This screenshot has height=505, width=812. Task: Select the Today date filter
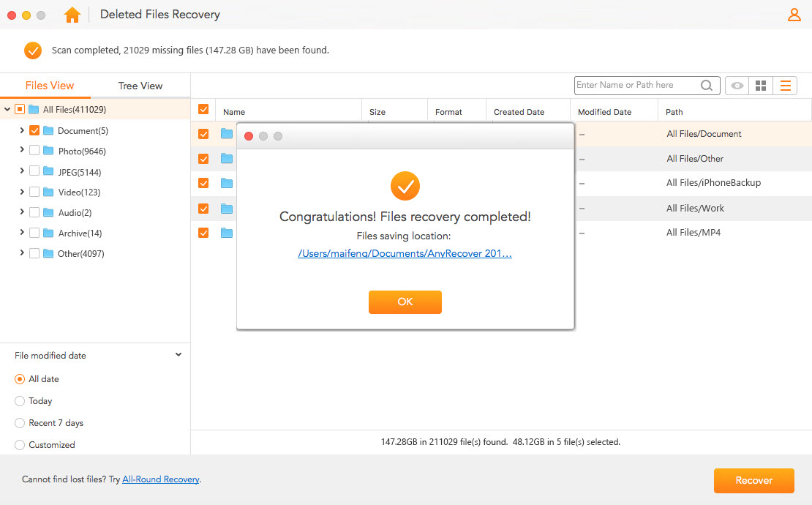[x=19, y=401]
